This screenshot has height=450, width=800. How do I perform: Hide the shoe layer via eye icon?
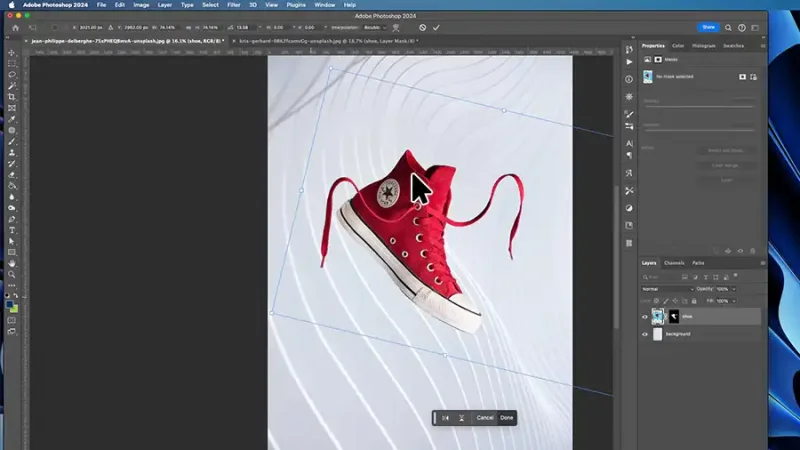pyautogui.click(x=645, y=317)
